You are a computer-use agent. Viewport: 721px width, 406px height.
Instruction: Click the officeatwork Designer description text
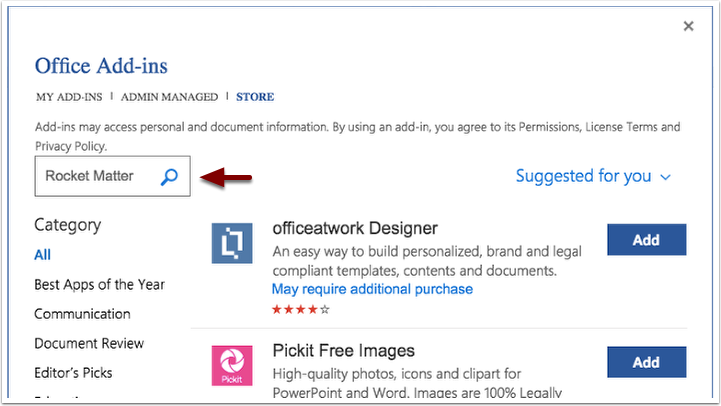(x=427, y=261)
